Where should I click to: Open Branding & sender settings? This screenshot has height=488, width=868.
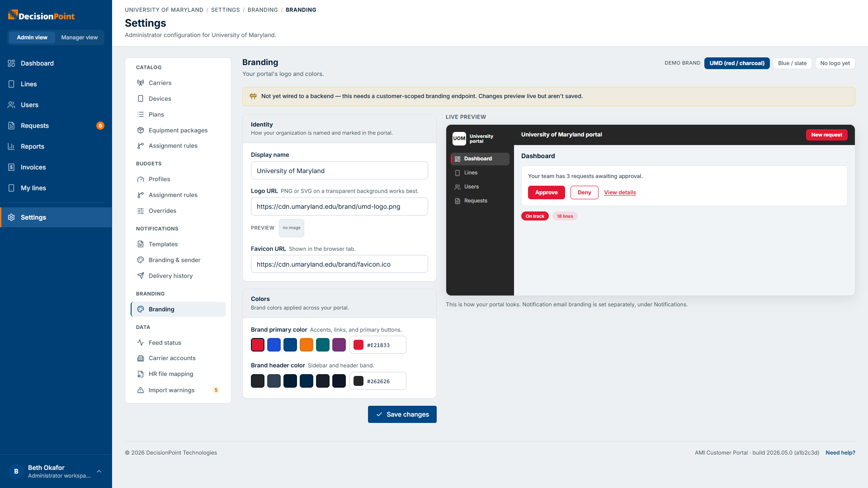(178, 260)
